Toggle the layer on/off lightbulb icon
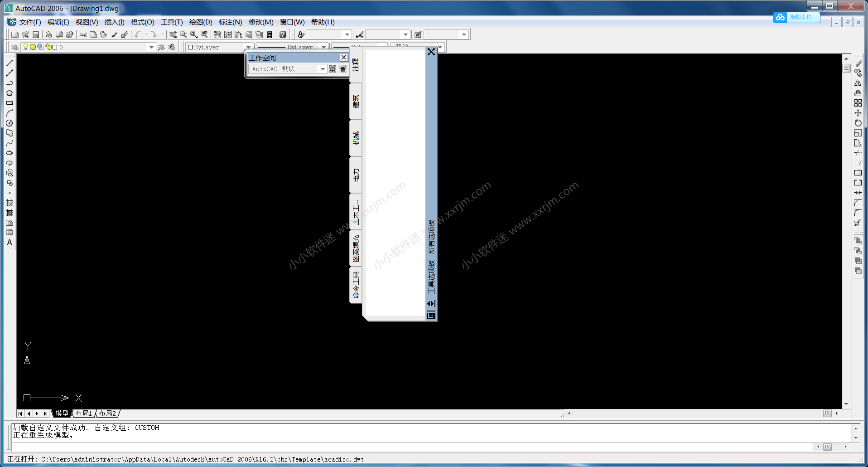868x467 pixels. coord(25,47)
